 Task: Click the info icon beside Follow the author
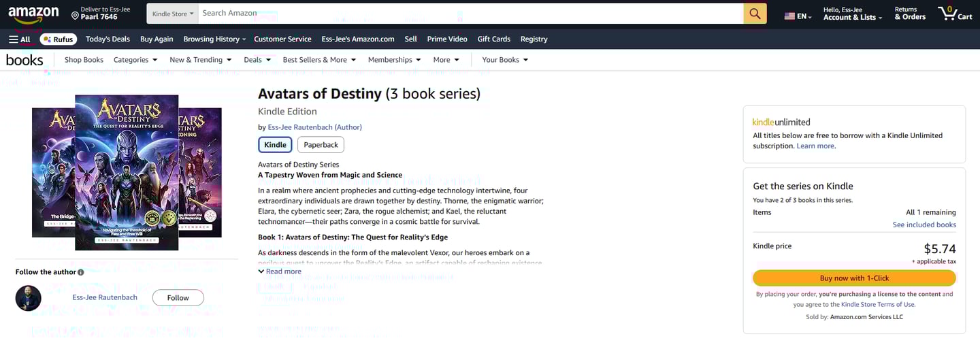pyautogui.click(x=81, y=272)
